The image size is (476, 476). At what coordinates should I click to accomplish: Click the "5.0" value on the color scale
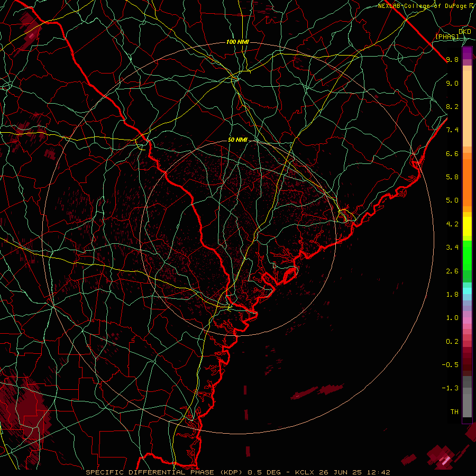point(452,200)
